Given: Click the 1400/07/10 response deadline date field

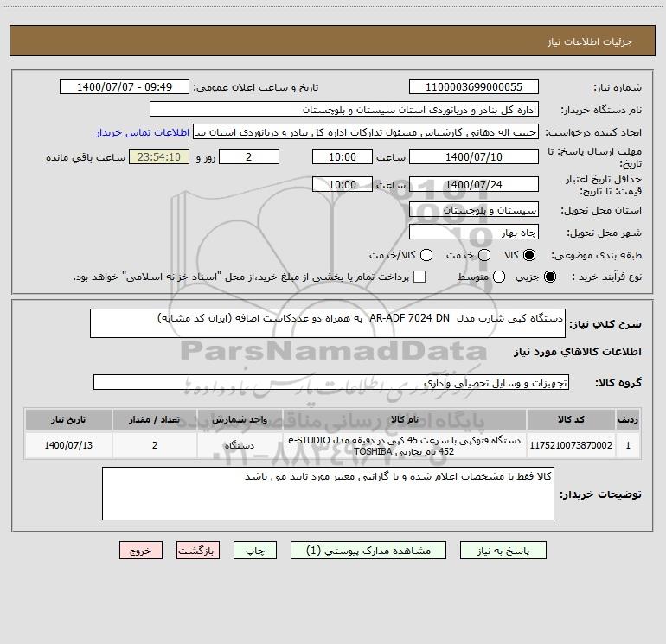Looking at the screenshot, I should point(474,157).
